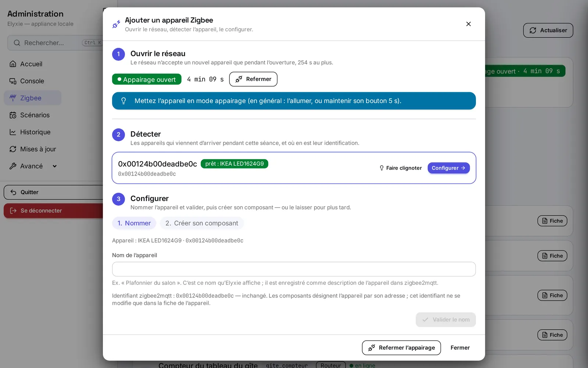Screen dimensions: 588x368
Task: Click the Ouvrir le réseau step heading
Action: (158, 54)
